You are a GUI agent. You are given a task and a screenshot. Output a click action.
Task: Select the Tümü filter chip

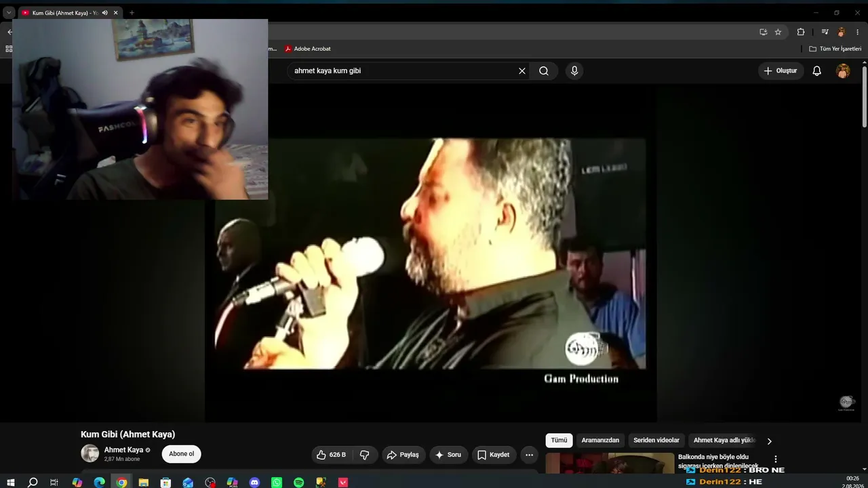[x=559, y=441]
